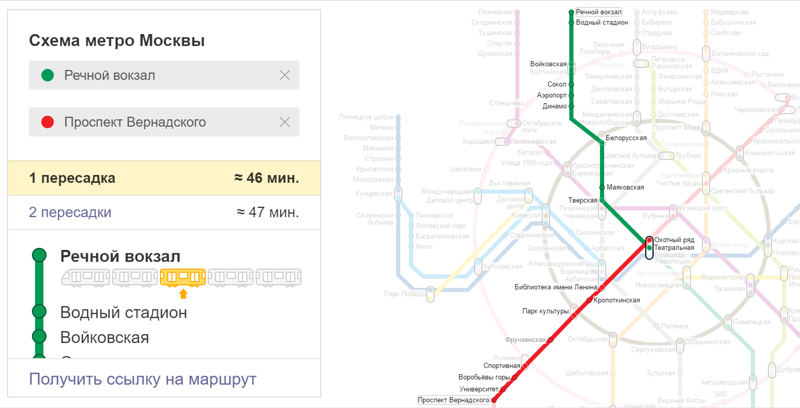The height and width of the screenshot is (408, 800).
Task: Select the 1 пересадка route option
Action: click(x=164, y=178)
